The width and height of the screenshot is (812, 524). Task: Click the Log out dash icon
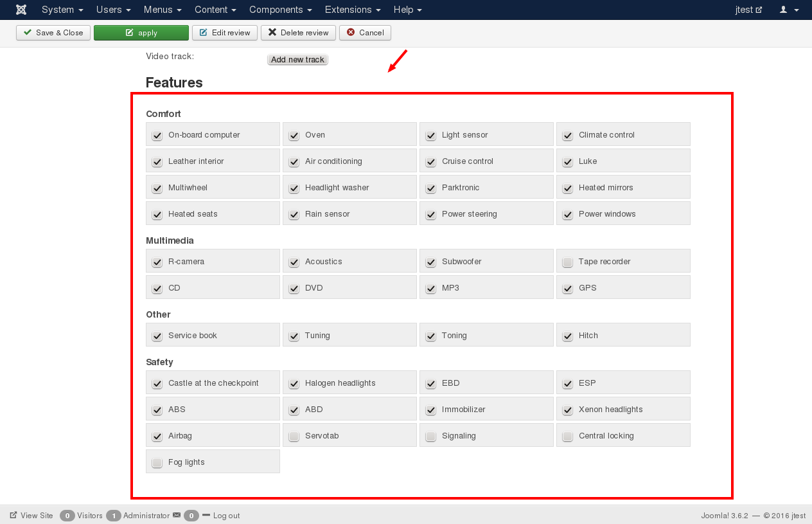pos(206,516)
